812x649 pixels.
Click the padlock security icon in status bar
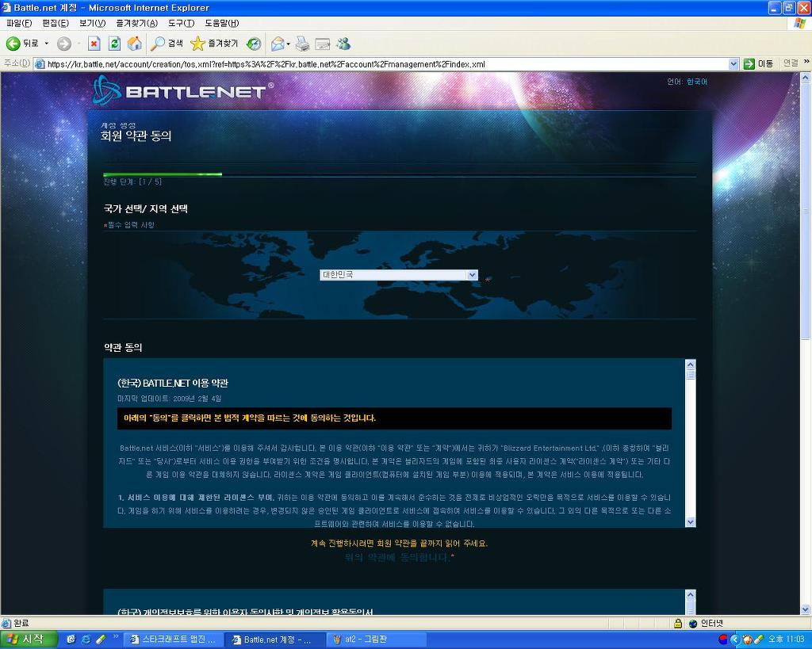[x=677, y=623]
